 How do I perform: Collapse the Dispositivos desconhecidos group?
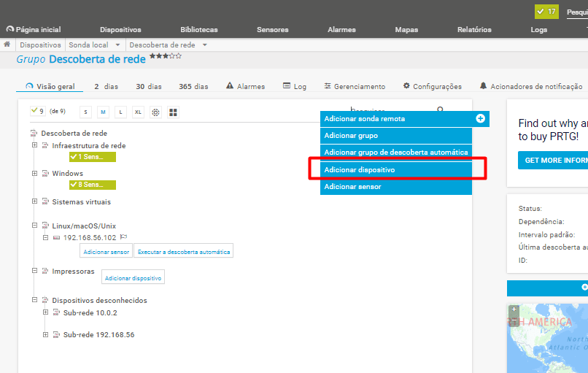click(34, 299)
